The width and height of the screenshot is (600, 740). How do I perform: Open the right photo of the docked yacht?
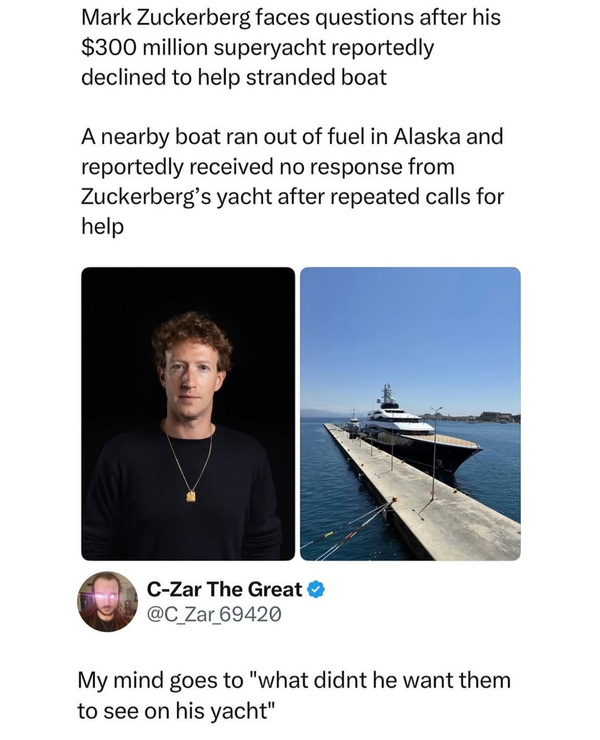[410, 413]
